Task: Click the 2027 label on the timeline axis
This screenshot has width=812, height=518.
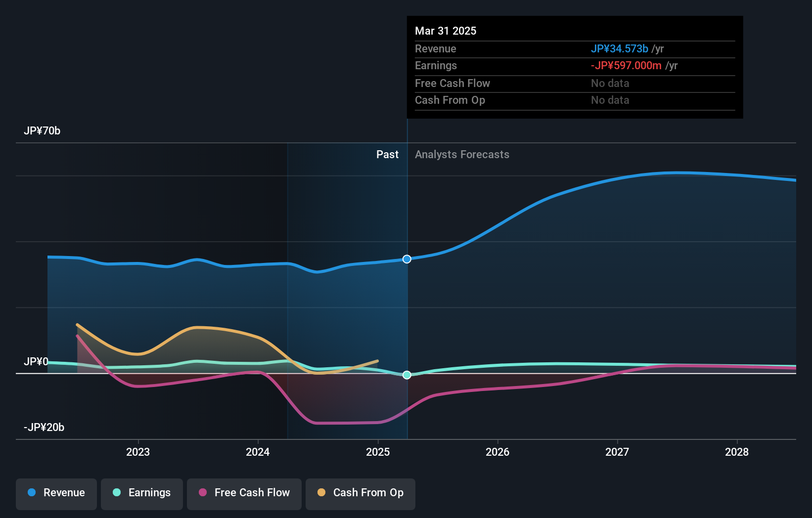Action: pos(617,452)
